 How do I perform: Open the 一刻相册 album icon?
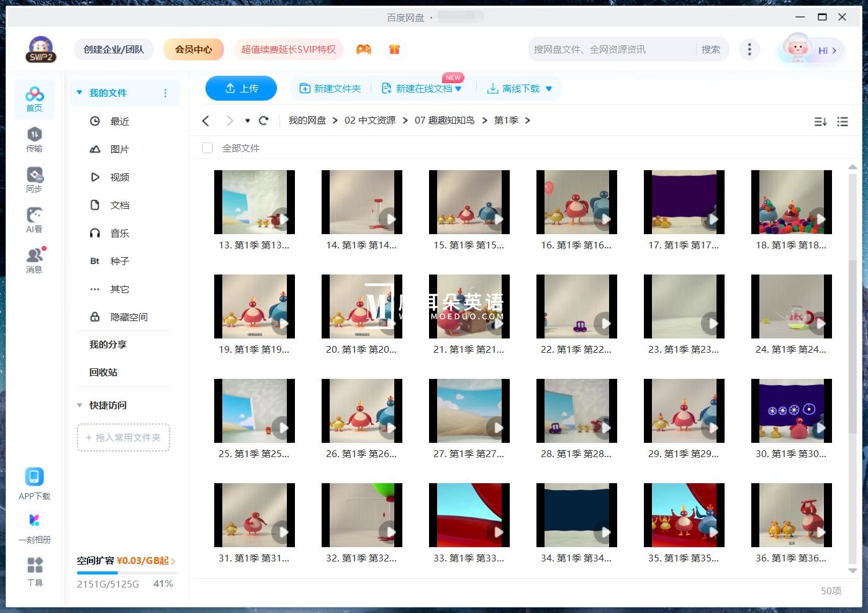[x=34, y=525]
